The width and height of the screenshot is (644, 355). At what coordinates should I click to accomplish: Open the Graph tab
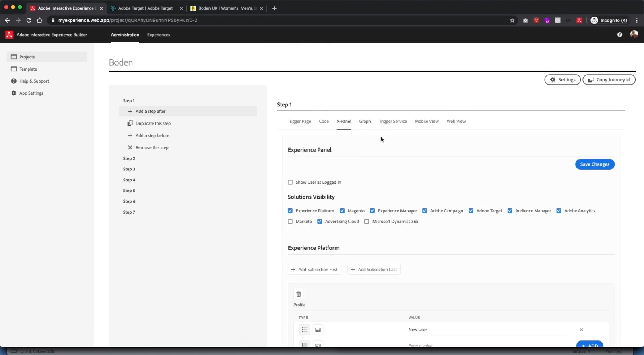365,121
